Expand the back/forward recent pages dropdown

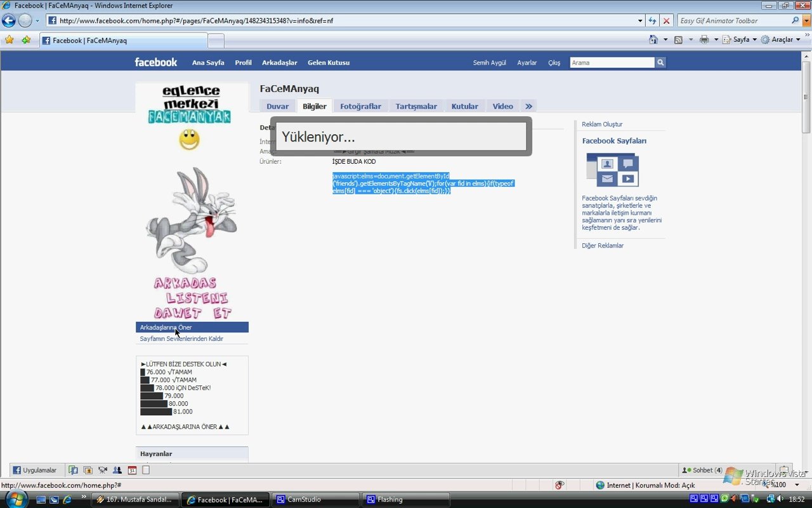[37, 20]
